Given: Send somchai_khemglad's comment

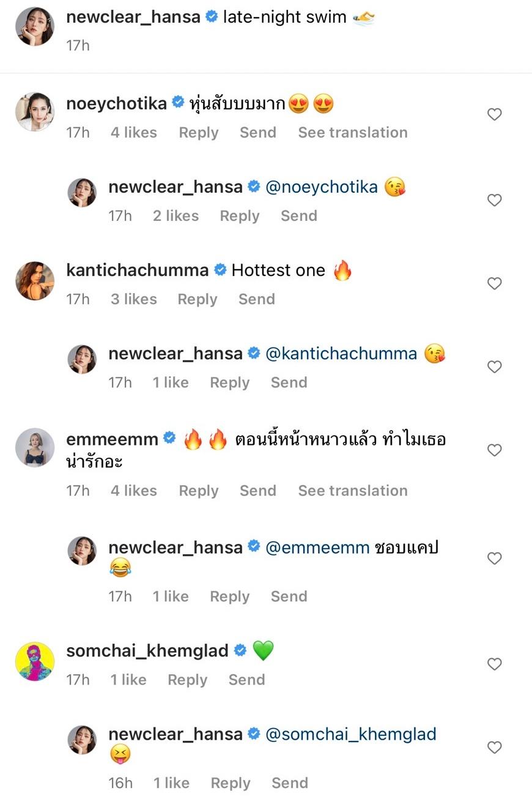Looking at the screenshot, I should click(x=246, y=680).
